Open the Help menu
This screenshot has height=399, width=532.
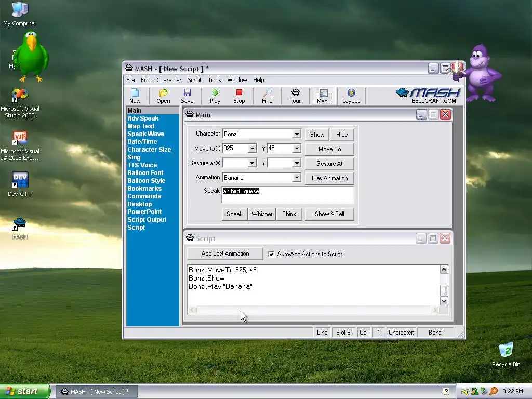coord(259,80)
